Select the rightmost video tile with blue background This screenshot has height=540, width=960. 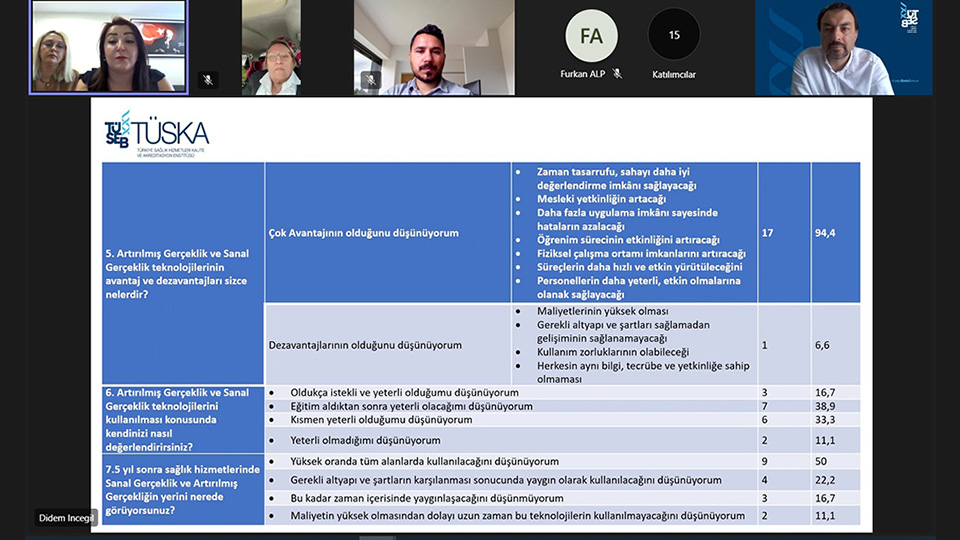843,47
